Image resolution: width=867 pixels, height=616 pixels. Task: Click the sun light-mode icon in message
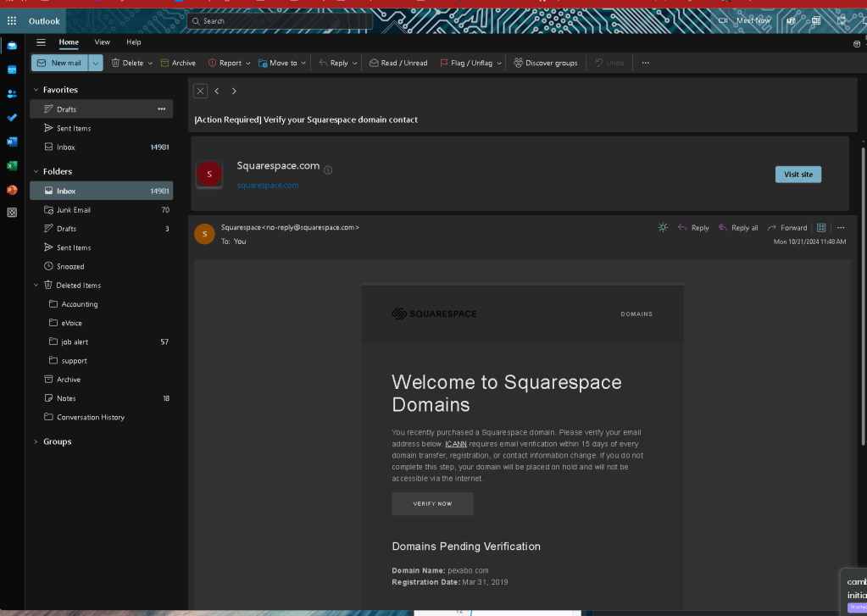click(663, 227)
